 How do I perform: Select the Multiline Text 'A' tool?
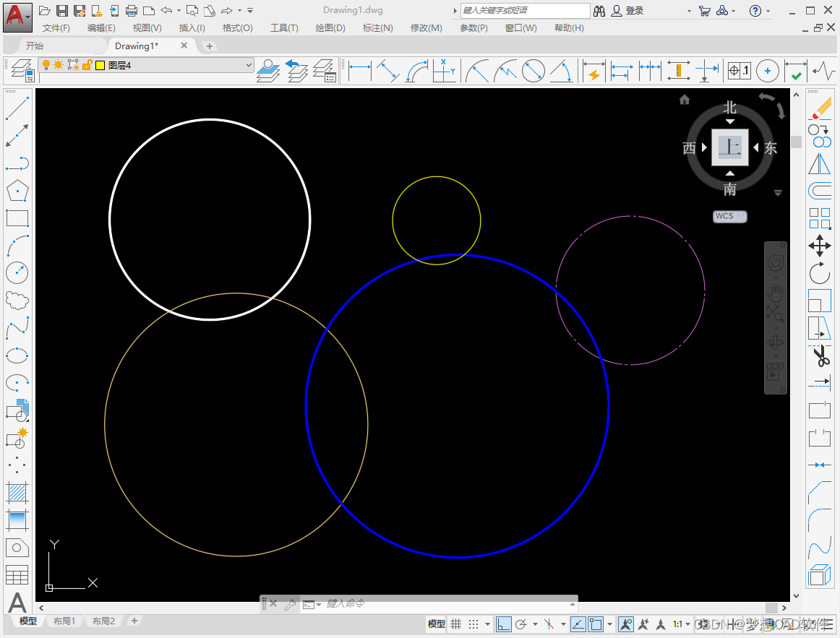[17, 603]
